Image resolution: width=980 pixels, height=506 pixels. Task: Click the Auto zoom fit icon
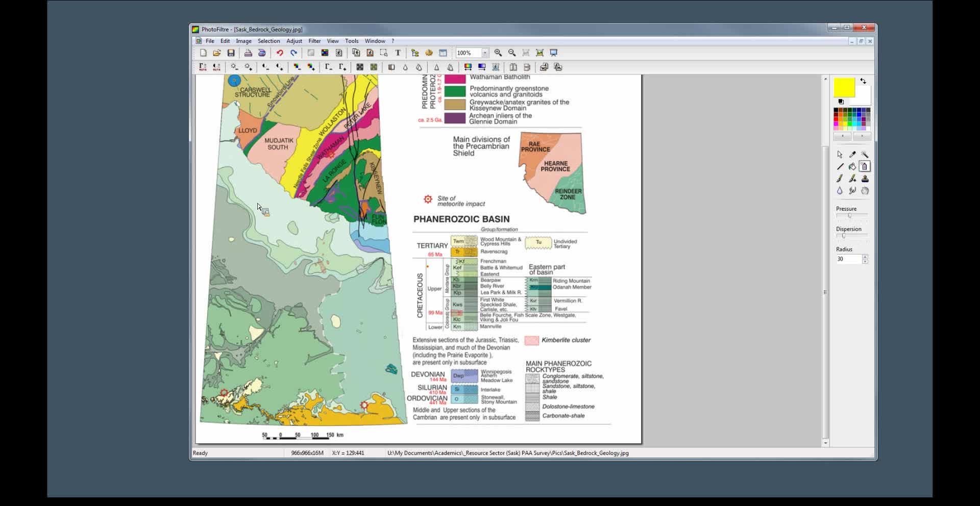coord(540,53)
